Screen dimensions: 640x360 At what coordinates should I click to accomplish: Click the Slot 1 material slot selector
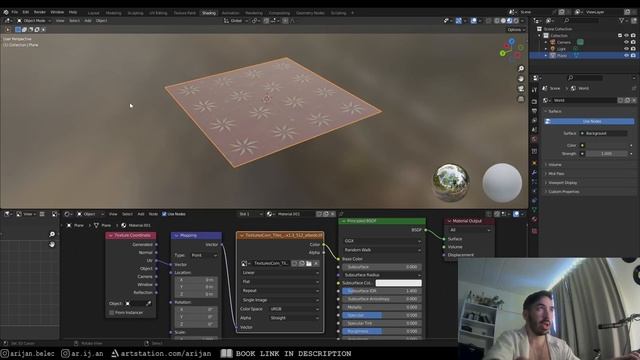click(x=250, y=214)
